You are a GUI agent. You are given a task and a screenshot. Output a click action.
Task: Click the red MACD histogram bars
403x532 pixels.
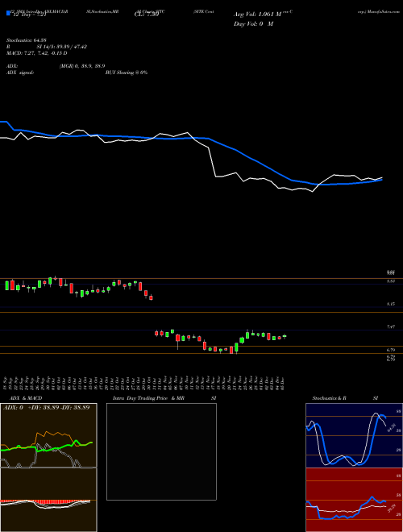[x=45, y=501]
